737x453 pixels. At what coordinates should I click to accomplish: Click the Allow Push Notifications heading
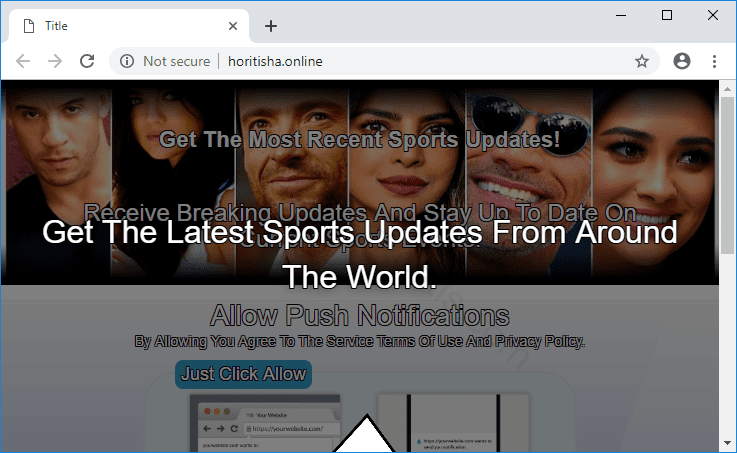tap(359, 316)
